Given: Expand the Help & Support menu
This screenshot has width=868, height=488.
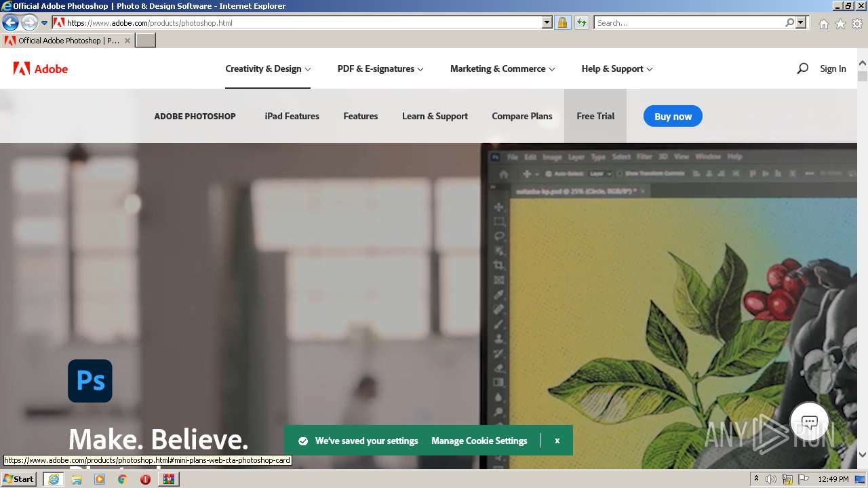Looking at the screenshot, I should (x=617, y=68).
